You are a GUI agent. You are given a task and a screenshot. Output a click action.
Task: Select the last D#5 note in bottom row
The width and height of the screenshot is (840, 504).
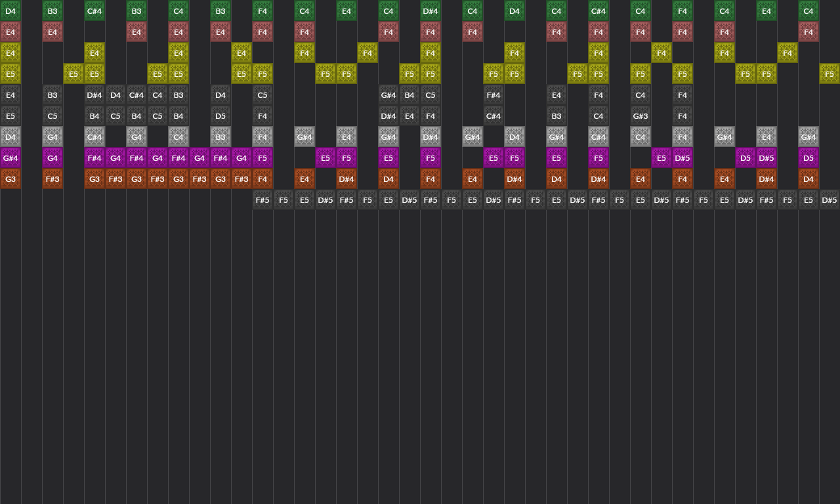pyautogui.click(x=829, y=200)
